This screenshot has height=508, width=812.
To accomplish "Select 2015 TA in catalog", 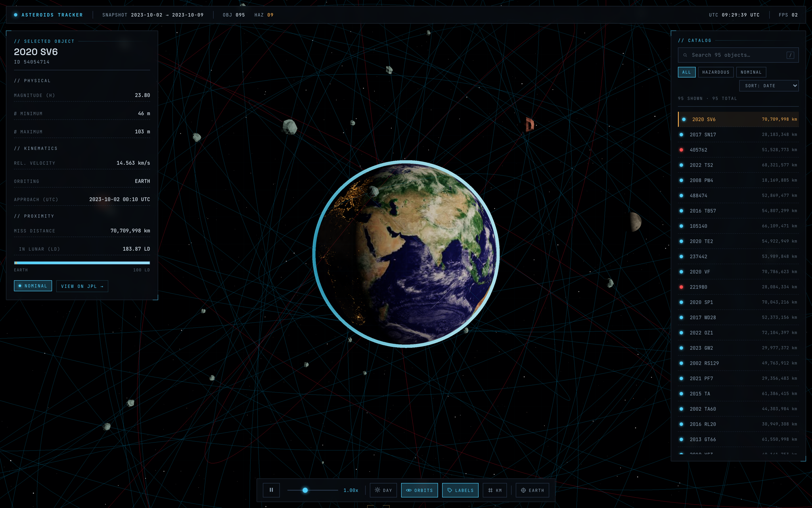I will pyautogui.click(x=738, y=394).
